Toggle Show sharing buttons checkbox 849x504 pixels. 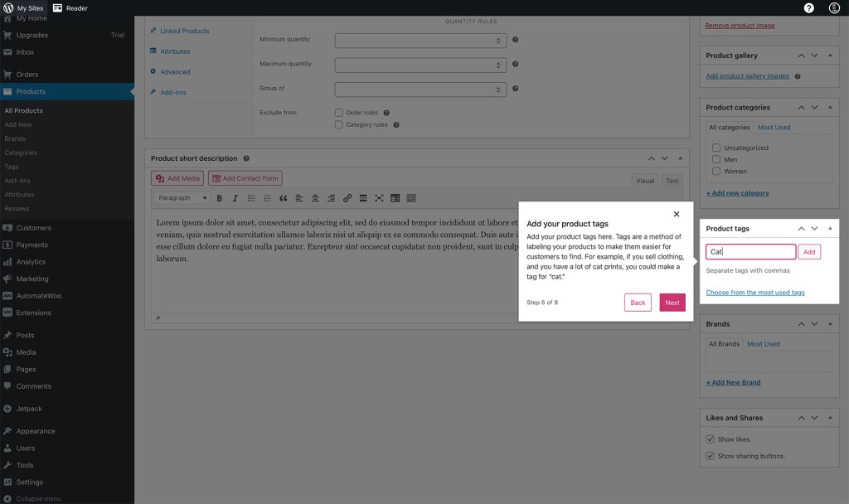[x=710, y=456]
